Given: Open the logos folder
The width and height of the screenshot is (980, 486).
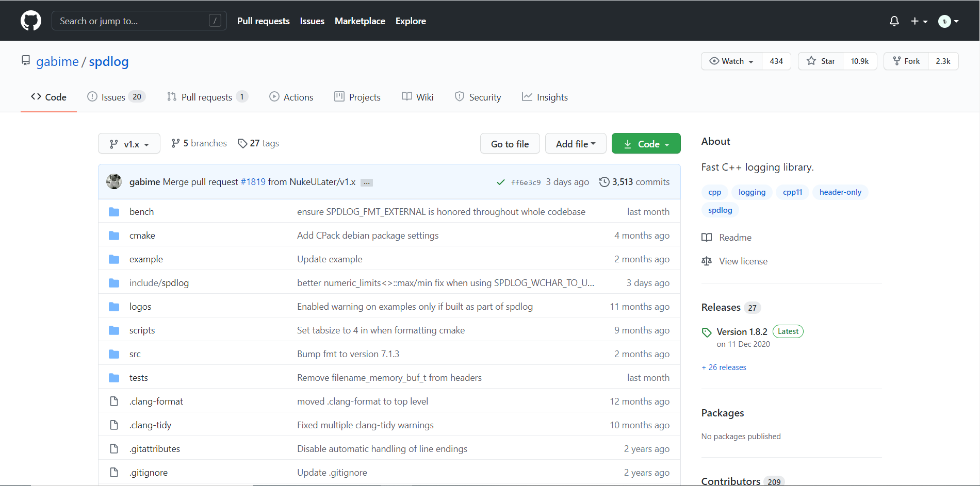Looking at the screenshot, I should (x=140, y=307).
